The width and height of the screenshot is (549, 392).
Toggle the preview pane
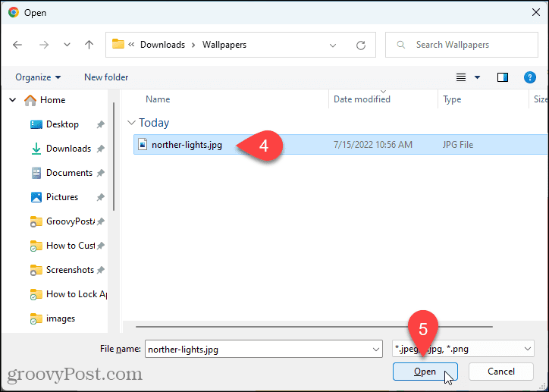pos(503,77)
